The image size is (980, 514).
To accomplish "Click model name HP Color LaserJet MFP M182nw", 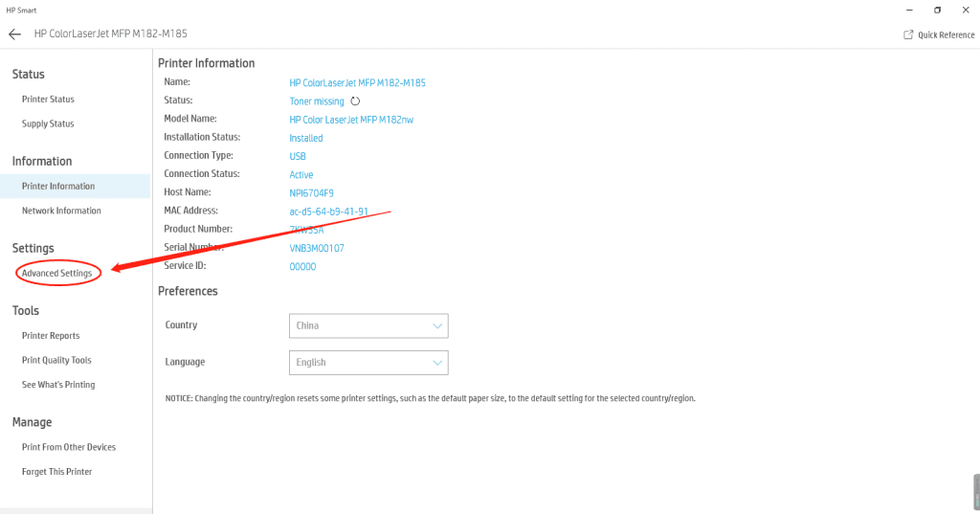I will (x=351, y=120).
